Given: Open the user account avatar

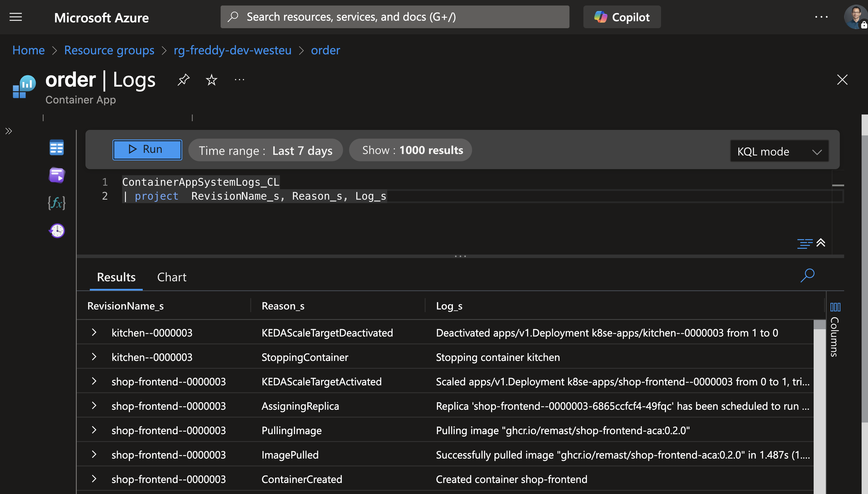Looking at the screenshot, I should (x=856, y=17).
